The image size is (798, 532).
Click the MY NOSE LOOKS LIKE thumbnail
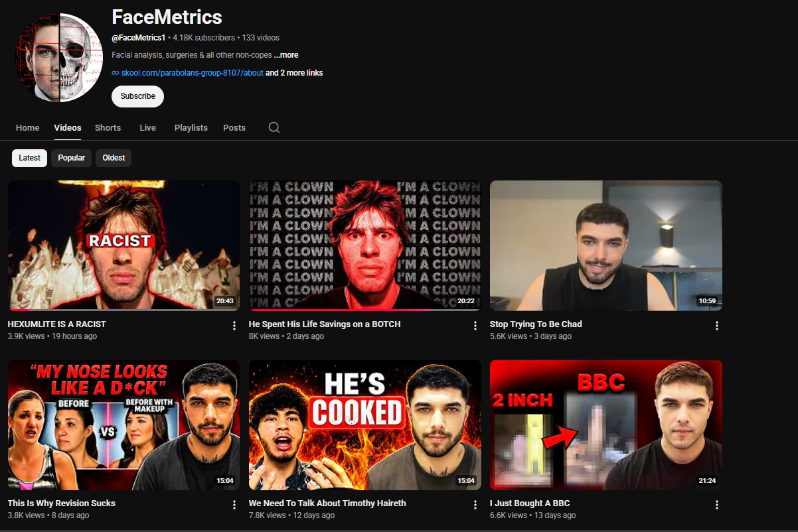[x=123, y=425]
